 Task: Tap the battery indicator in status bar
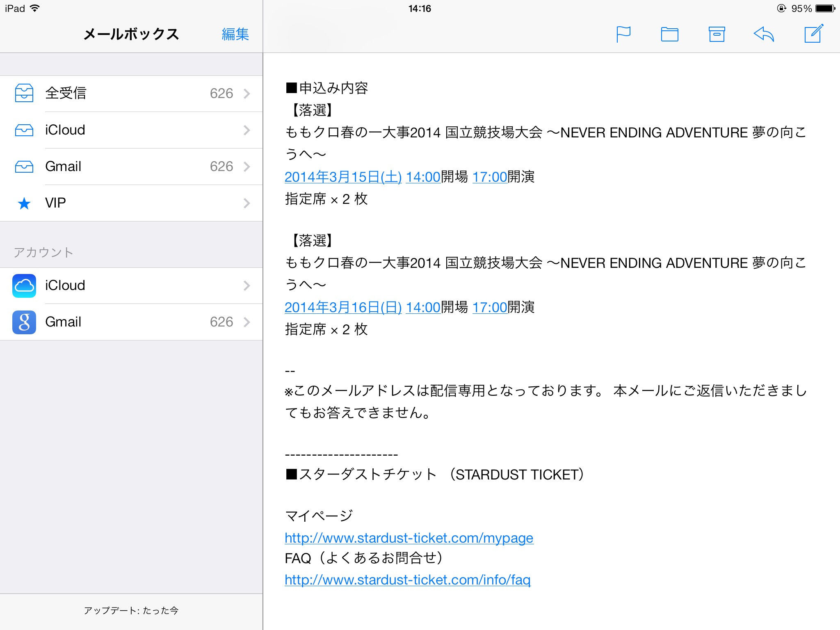pos(825,8)
